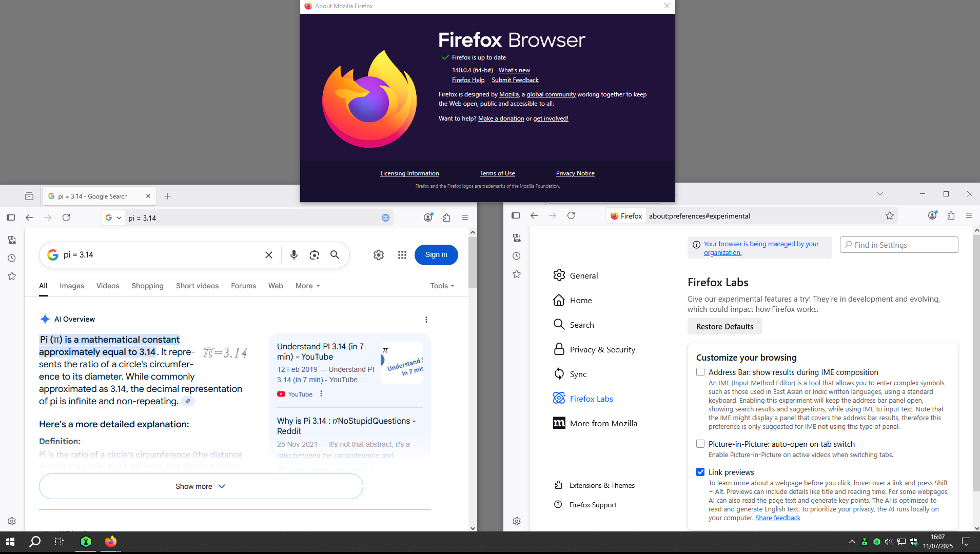Open Licensing Information link

(x=409, y=173)
